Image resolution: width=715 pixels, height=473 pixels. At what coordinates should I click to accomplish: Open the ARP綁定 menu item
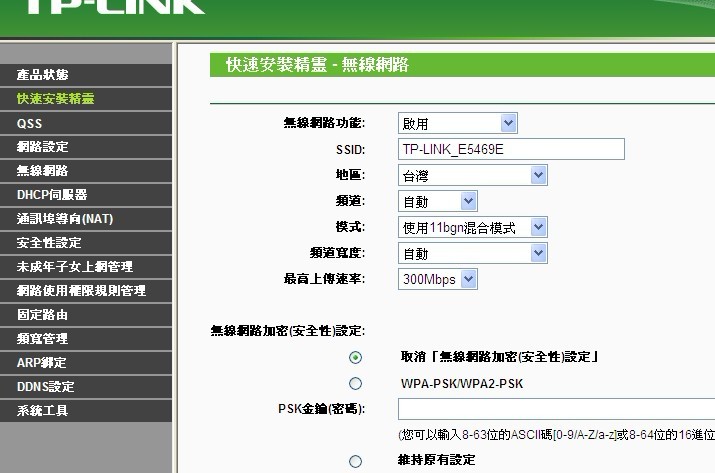[x=86, y=363]
